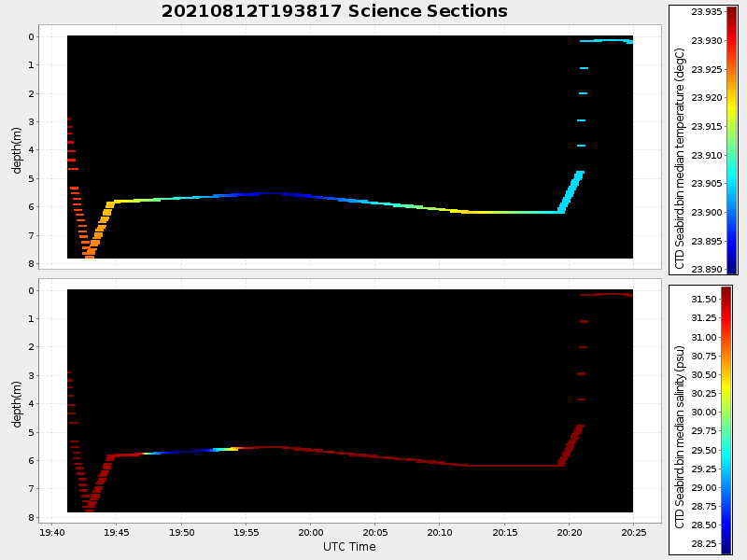
Task: Click depth tick 4 on temperature plot
Action: (31, 150)
